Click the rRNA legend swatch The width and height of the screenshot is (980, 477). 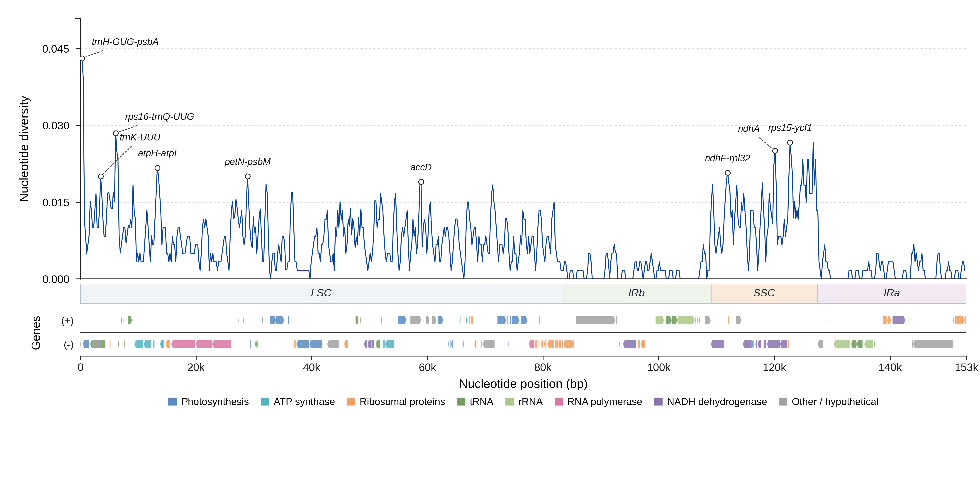(510, 402)
